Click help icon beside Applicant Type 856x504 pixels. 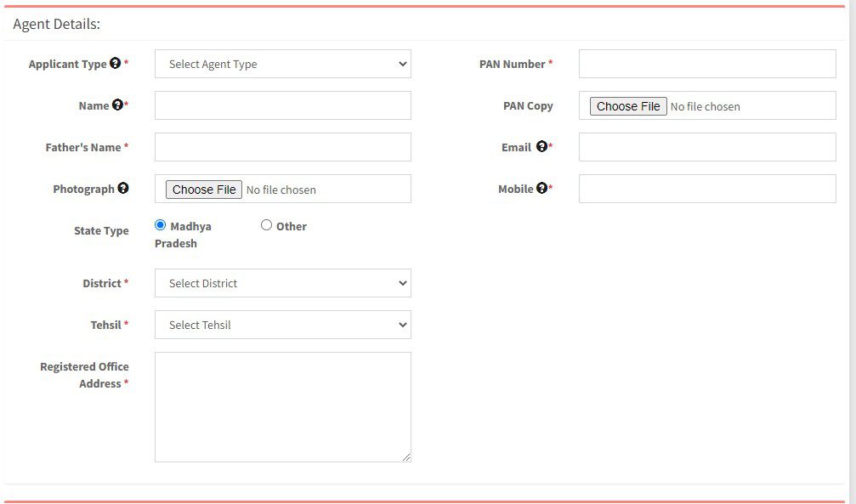(x=115, y=63)
